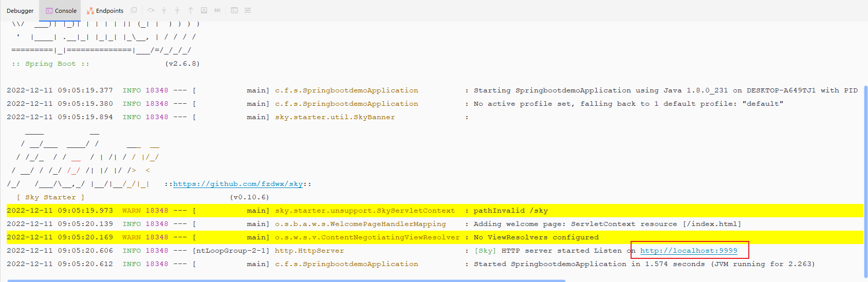Image resolution: width=868 pixels, height=282 pixels.
Task: Click the timestamp '2022-12-11 09:05:19.377'
Action: [60, 90]
